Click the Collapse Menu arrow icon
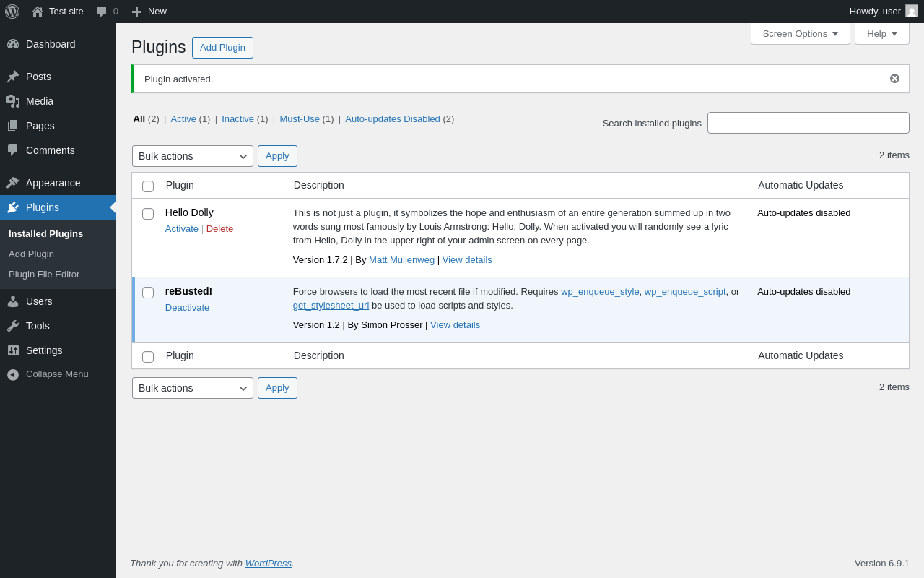Image resolution: width=924 pixels, height=578 pixels. 13,374
